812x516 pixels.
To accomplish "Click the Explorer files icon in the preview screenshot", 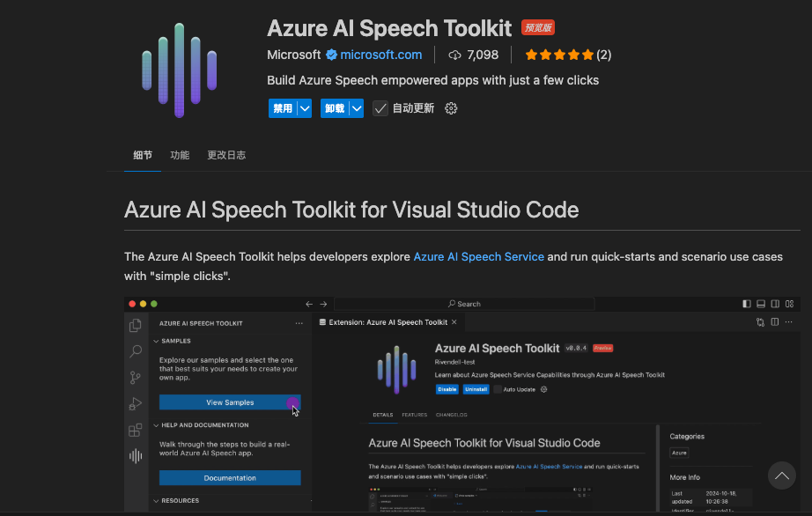I will click(x=136, y=325).
